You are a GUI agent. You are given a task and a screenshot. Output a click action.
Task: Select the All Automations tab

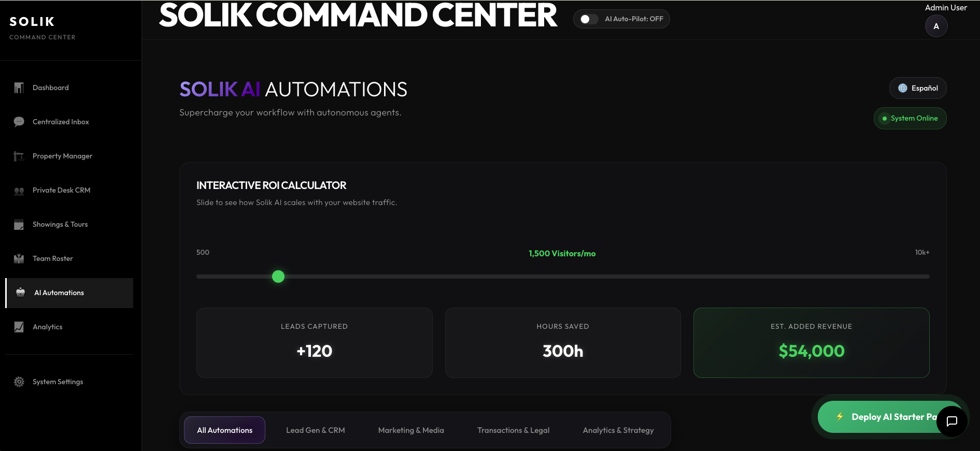click(x=224, y=430)
